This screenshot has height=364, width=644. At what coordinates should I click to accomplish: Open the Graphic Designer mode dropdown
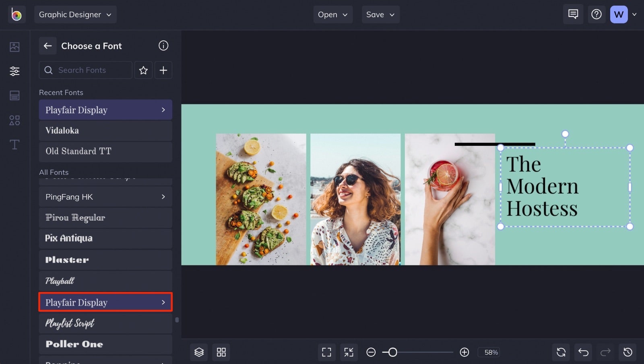(75, 14)
